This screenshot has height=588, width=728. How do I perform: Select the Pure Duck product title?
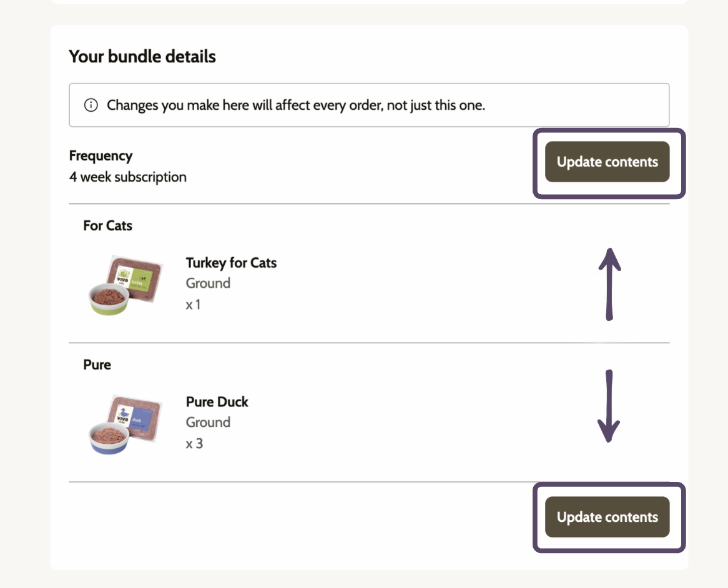pyautogui.click(x=217, y=401)
